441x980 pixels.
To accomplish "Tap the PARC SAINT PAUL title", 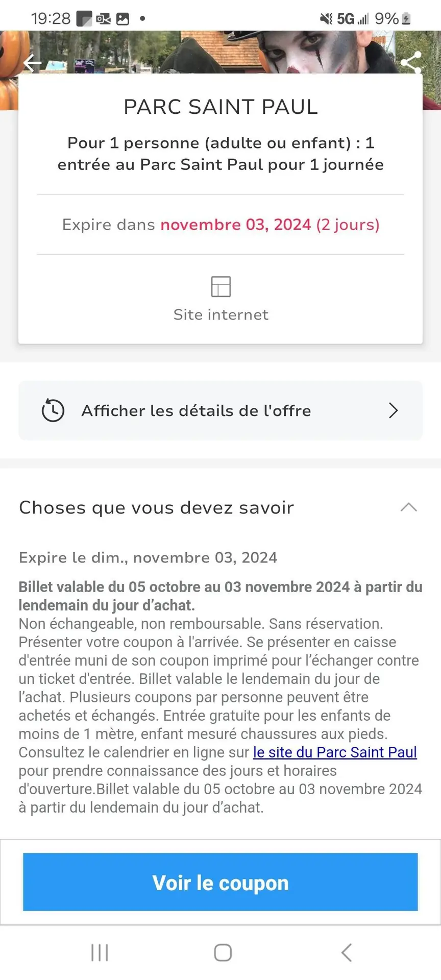I will pos(221,107).
